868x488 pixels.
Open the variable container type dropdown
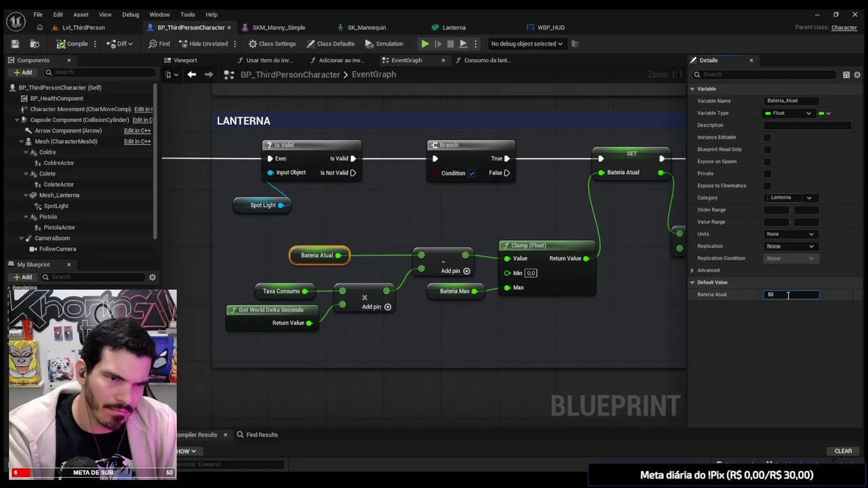coord(825,113)
